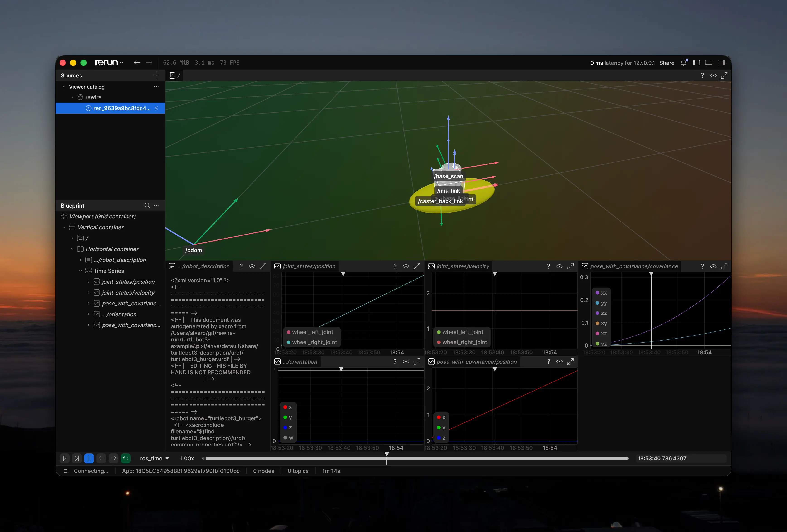Show help for the .../orientation view

click(x=395, y=362)
